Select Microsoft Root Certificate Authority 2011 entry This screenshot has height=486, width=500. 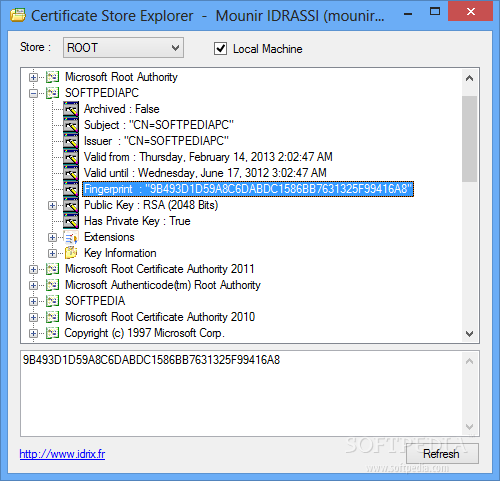[160, 269]
